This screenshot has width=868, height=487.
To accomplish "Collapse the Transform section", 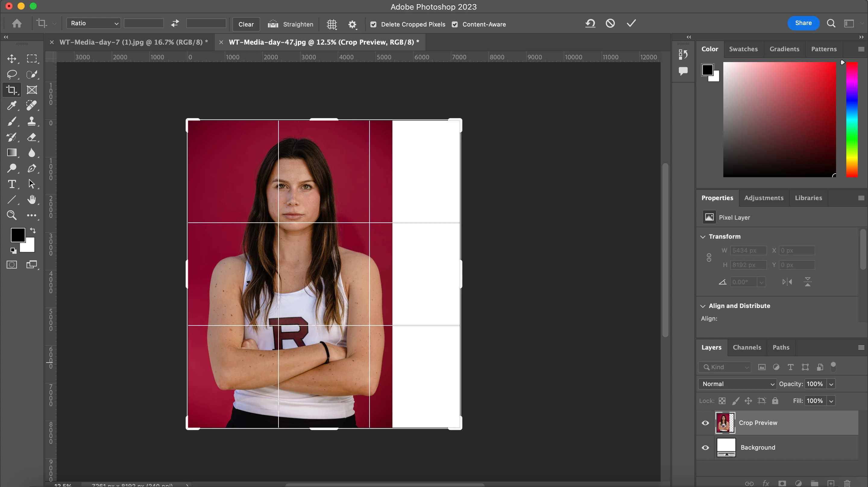I will click(x=703, y=237).
